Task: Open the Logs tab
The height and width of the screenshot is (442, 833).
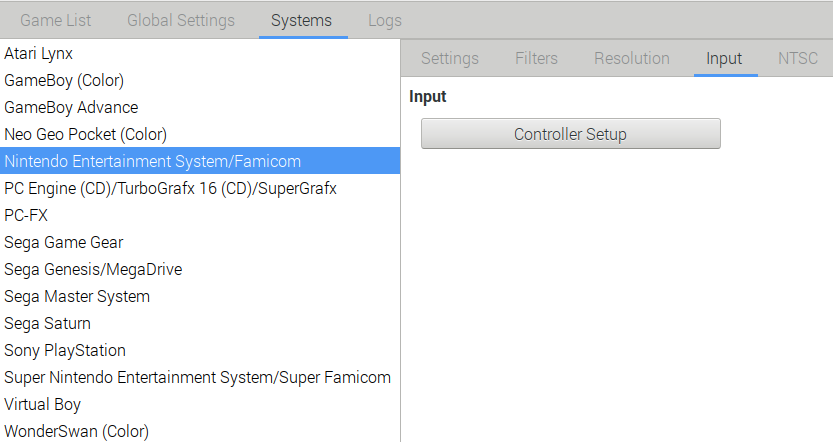Action: (x=385, y=20)
